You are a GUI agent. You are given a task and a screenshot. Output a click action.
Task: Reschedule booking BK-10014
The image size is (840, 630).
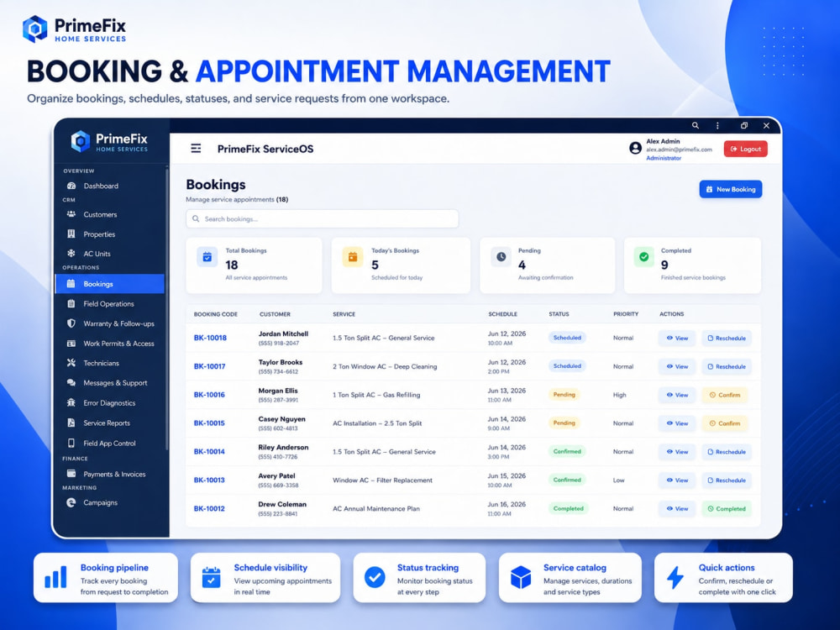point(727,452)
